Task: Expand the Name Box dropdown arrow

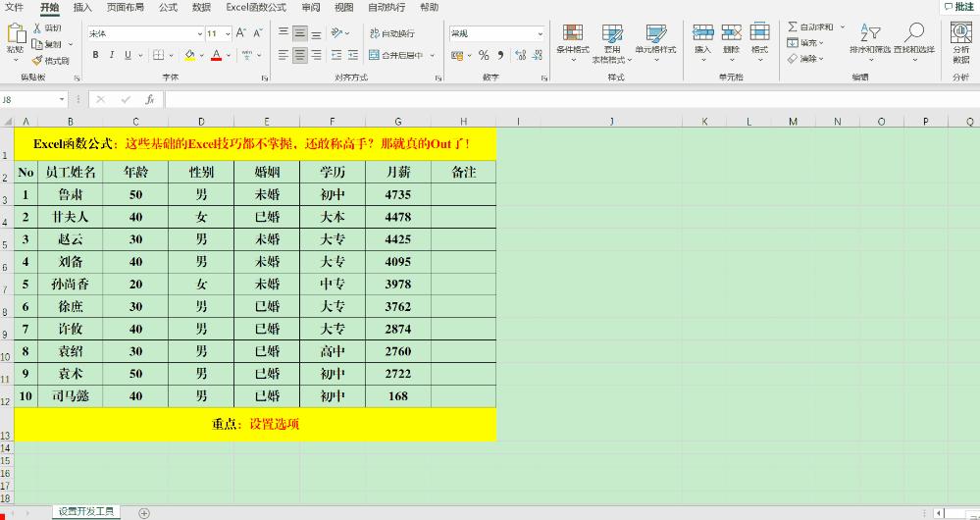Action: (62, 99)
